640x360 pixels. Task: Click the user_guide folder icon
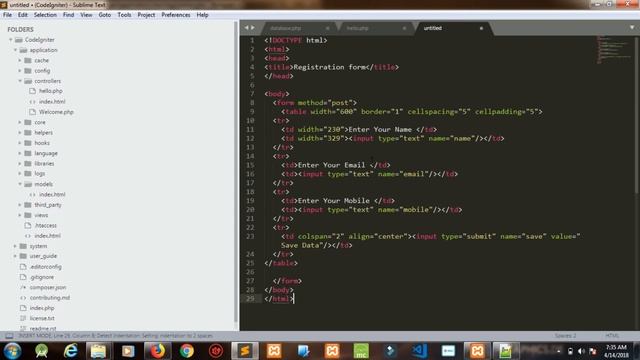pyautogui.click(x=23, y=256)
